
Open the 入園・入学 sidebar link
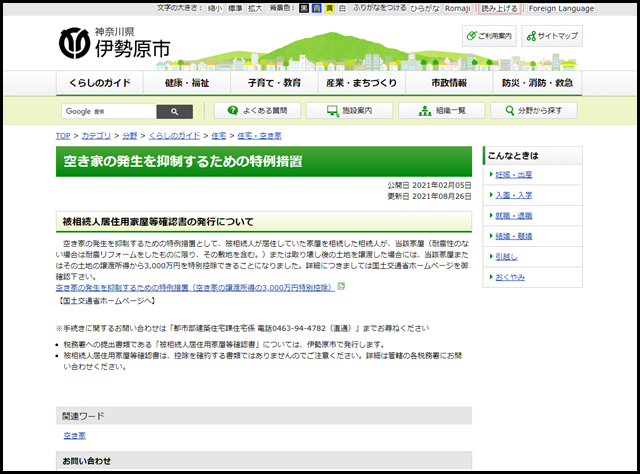(513, 195)
